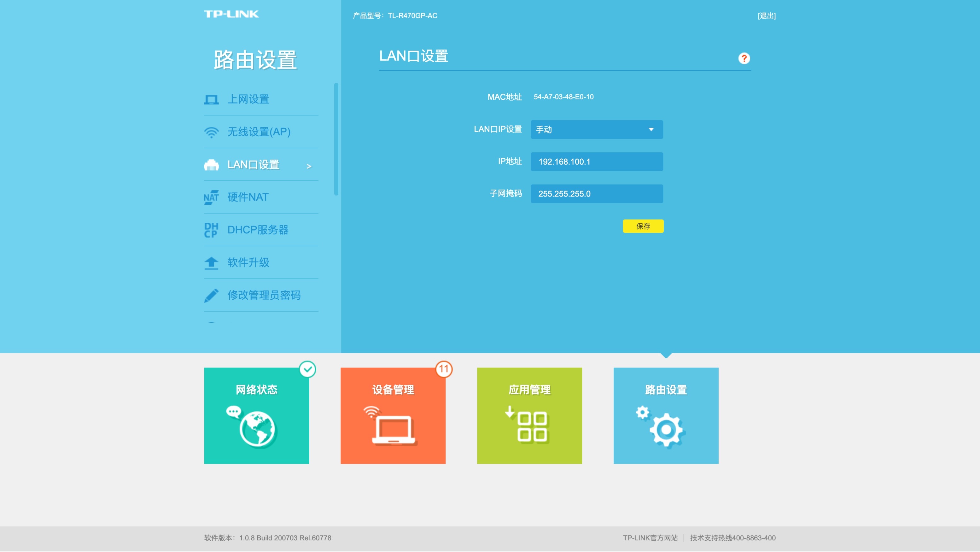
Task: Open the TP-LINK官方网站 footer link
Action: click(x=650, y=538)
